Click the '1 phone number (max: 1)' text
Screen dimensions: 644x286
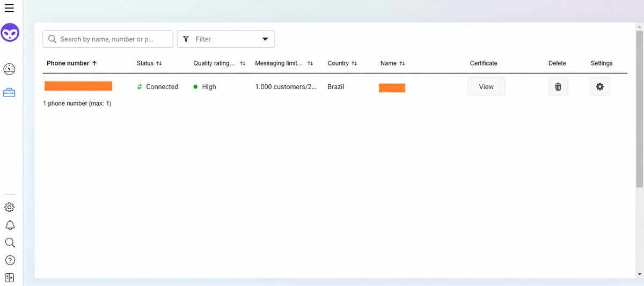pos(77,103)
